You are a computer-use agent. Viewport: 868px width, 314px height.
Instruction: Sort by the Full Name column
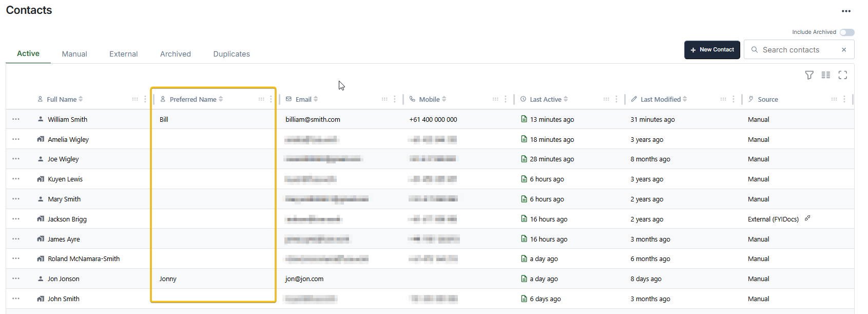(x=81, y=99)
